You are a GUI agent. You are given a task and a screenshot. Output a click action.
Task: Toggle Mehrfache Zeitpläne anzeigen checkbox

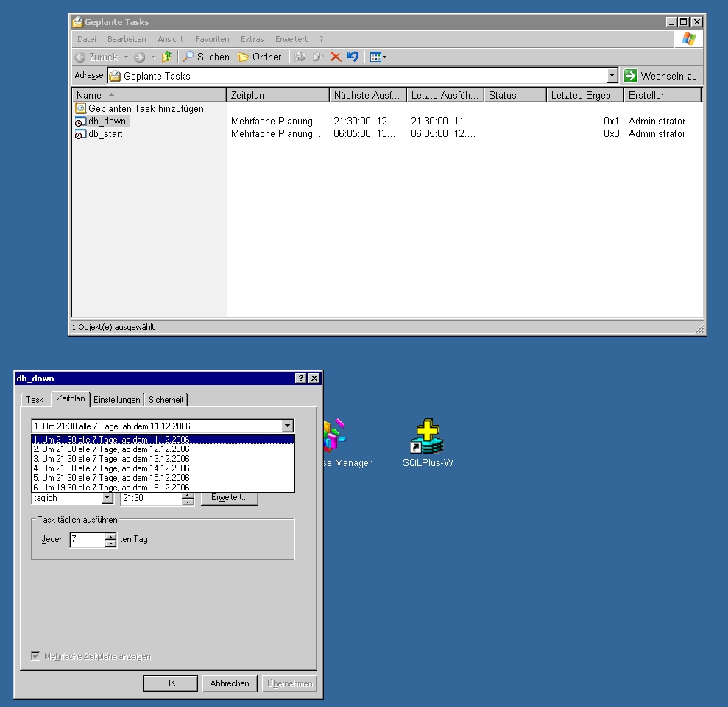coord(36,655)
